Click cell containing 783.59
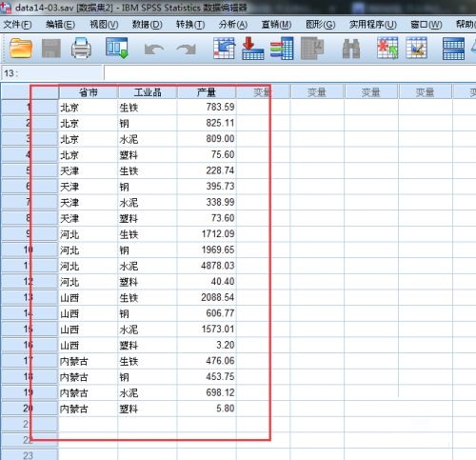 pos(207,107)
